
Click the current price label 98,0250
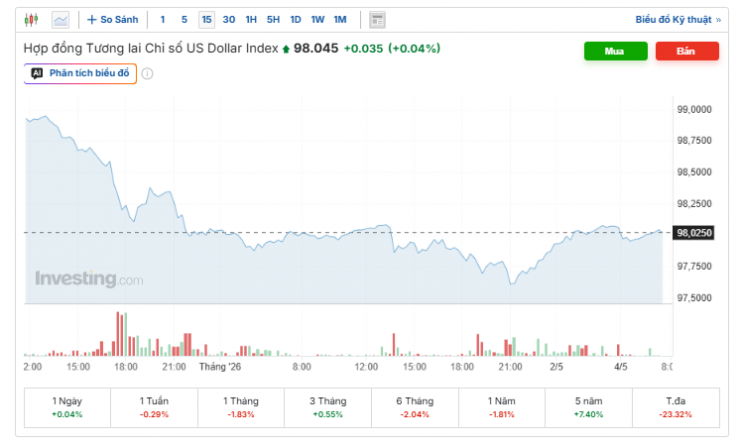[x=693, y=233]
